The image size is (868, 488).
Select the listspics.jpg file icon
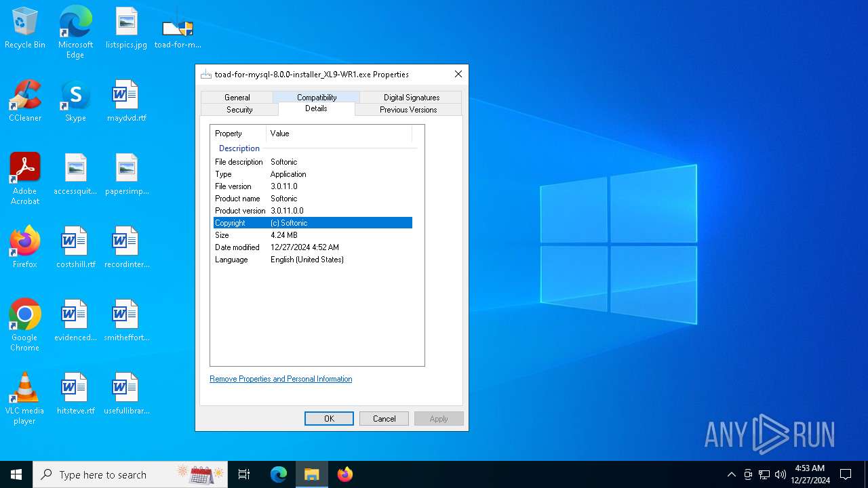pos(126,28)
